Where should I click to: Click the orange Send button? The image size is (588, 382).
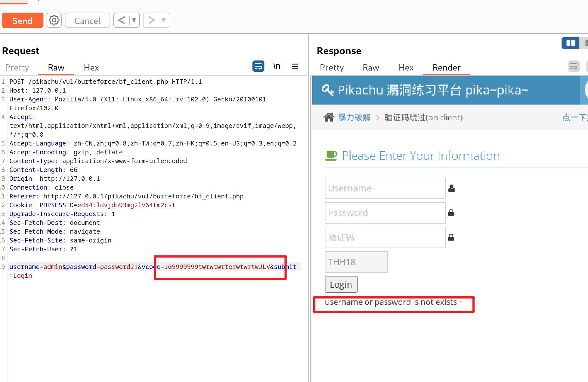[x=22, y=20]
